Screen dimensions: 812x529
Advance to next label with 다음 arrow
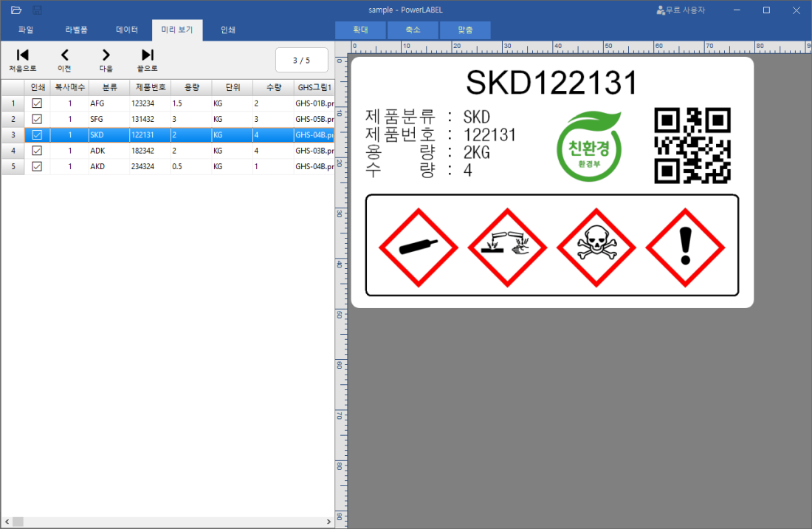106,55
